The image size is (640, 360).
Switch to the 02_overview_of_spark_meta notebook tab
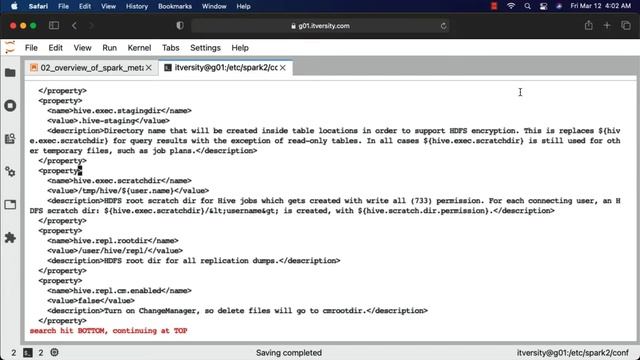[x=92, y=68]
